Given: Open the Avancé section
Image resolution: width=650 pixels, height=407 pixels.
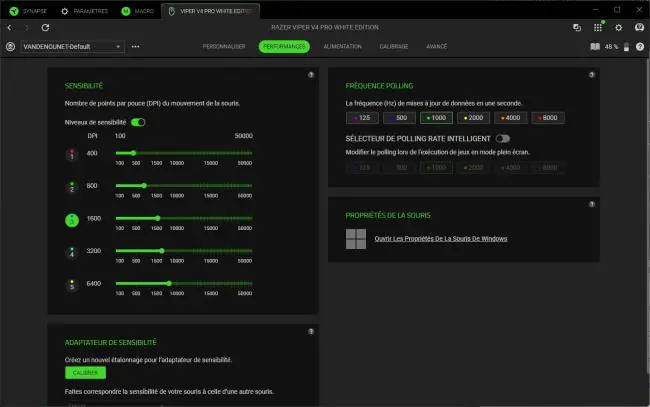Looking at the screenshot, I should coord(437,46).
